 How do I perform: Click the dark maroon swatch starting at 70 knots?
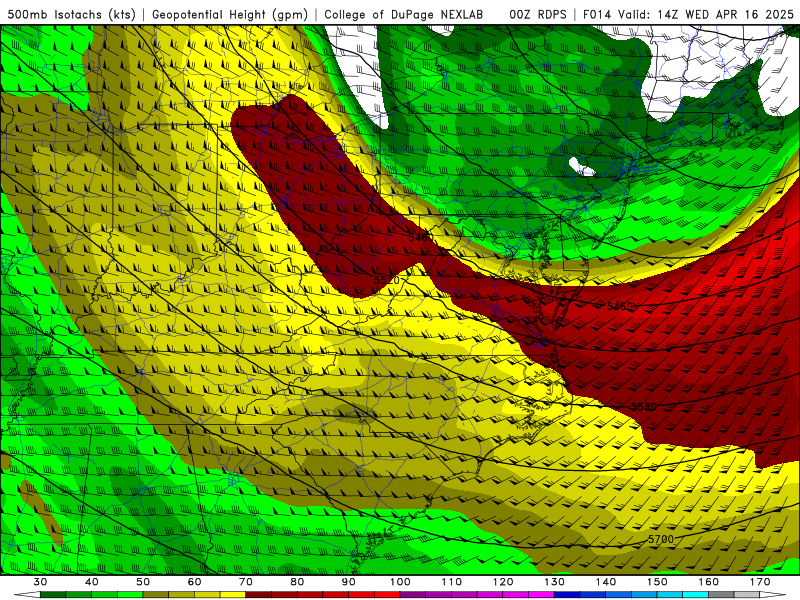(259, 595)
